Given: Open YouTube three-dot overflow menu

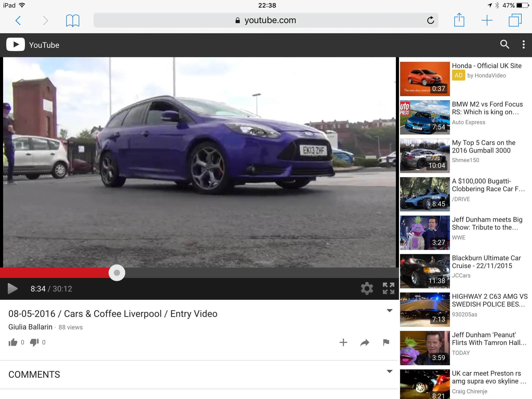Looking at the screenshot, I should [x=523, y=44].
